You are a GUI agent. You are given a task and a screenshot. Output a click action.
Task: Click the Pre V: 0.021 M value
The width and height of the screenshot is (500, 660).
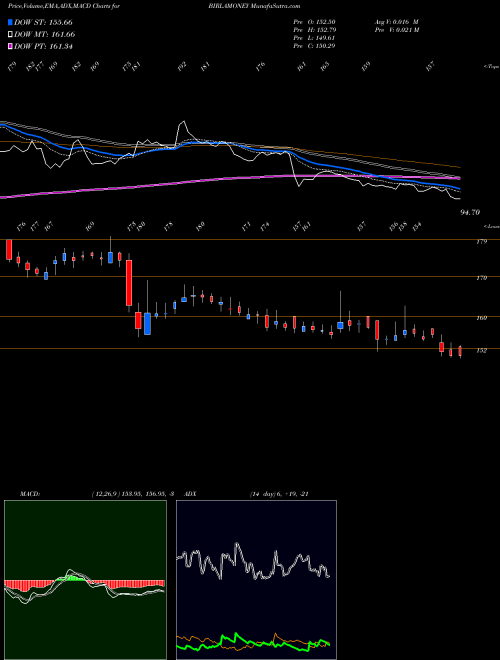coord(396,30)
